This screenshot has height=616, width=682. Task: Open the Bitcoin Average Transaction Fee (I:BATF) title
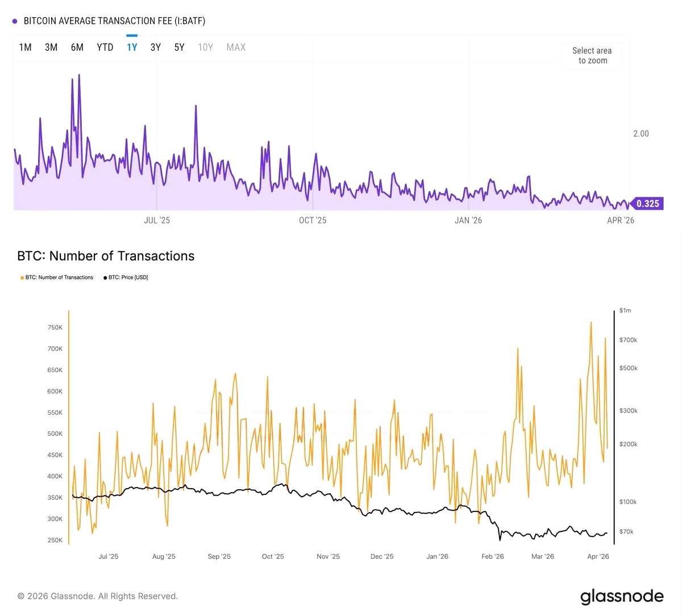click(114, 22)
